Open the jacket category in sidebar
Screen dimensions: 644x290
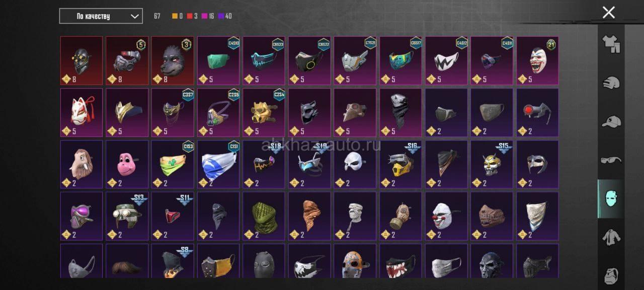(611, 237)
